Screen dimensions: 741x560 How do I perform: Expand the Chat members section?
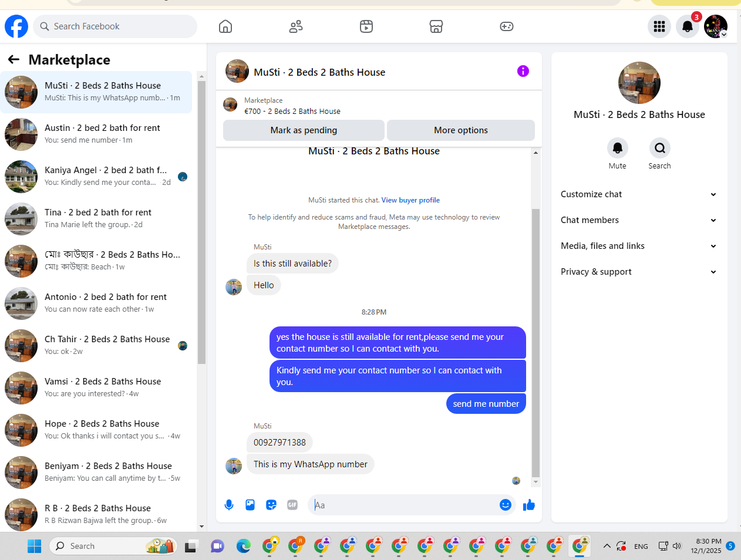pos(639,220)
